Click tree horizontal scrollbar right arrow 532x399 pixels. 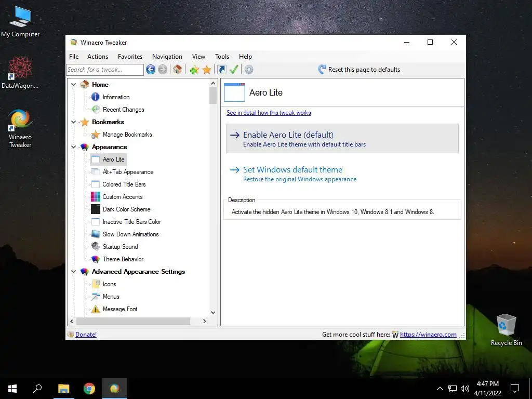pos(204,321)
